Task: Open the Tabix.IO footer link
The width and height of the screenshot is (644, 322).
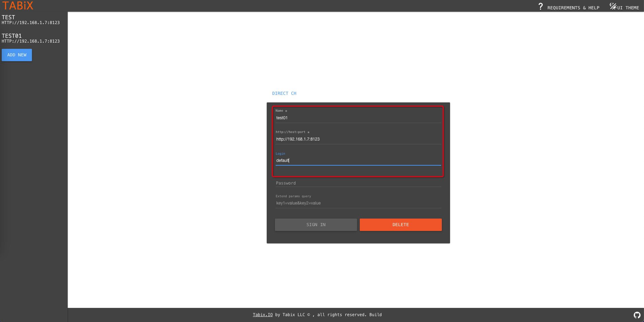Action: point(263,315)
